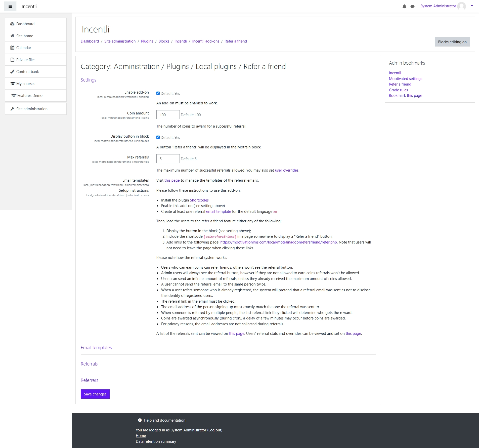The height and width of the screenshot is (448, 479).
Task: Click System Administrator link in footer
Action: [x=188, y=430]
